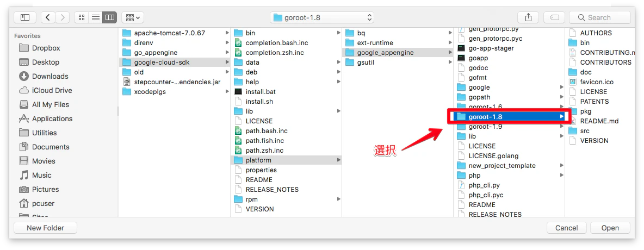644x250 pixels.
Task: Select the install.sh file
Action: (x=286, y=102)
